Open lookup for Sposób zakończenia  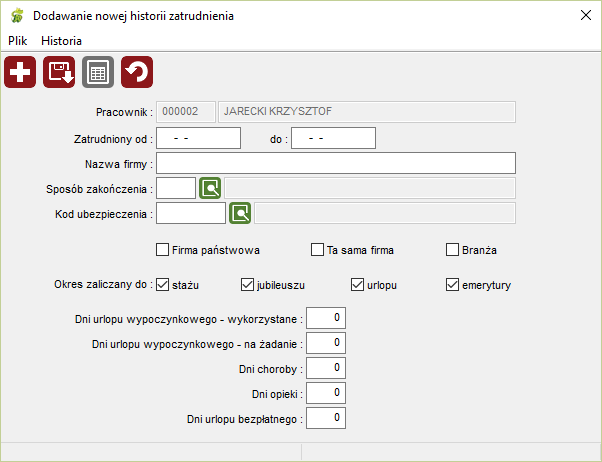click(210, 188)
